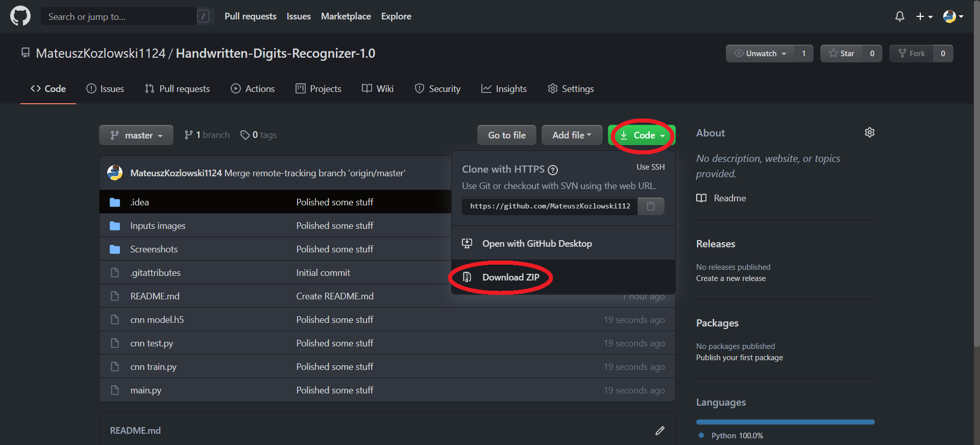Image resolution: width=980 pixels, height=445 pixels.
Task: Open the Inputs images folder
Action: tap(158, 226)
